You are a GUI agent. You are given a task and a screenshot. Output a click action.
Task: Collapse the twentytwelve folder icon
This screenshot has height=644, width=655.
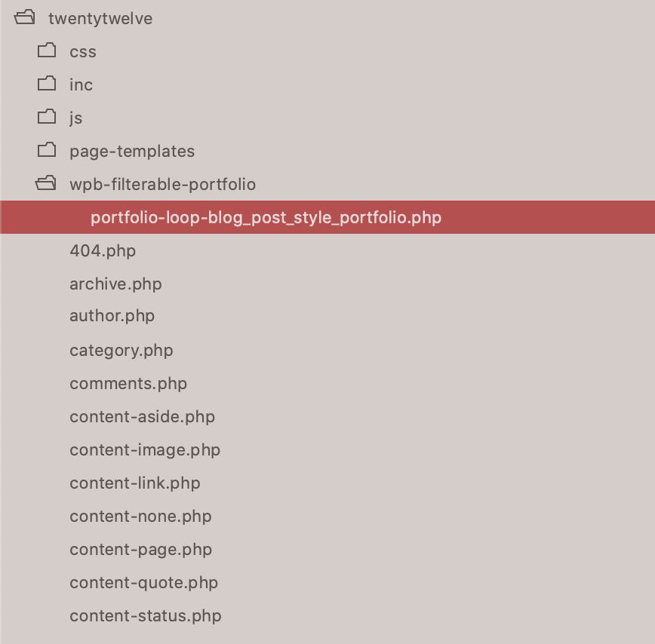point(25,17)
